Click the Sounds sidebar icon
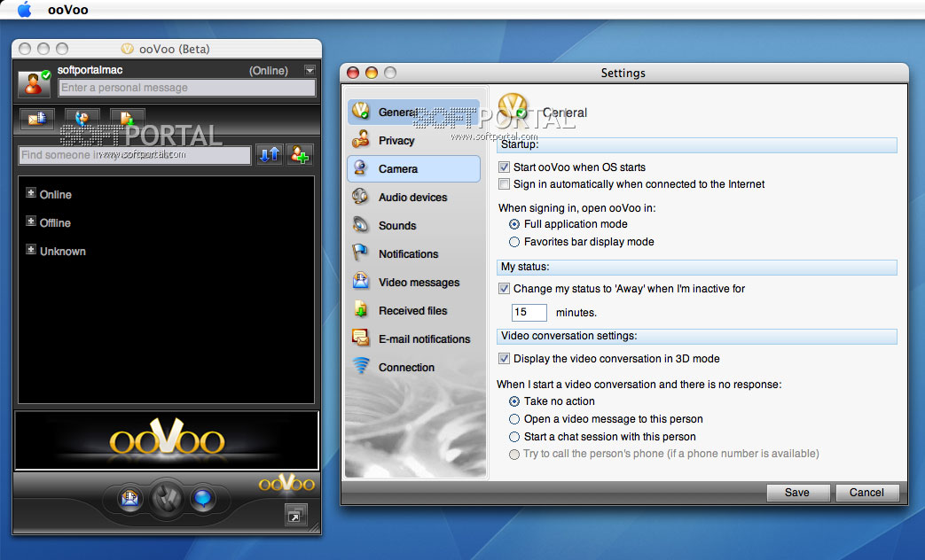 click(360, 224)
